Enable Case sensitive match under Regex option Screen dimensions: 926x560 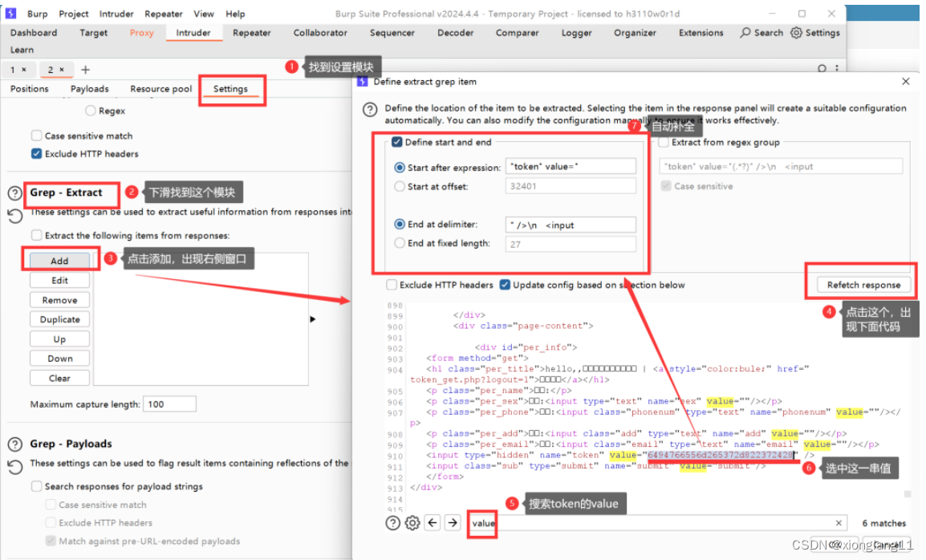[37, 136]
